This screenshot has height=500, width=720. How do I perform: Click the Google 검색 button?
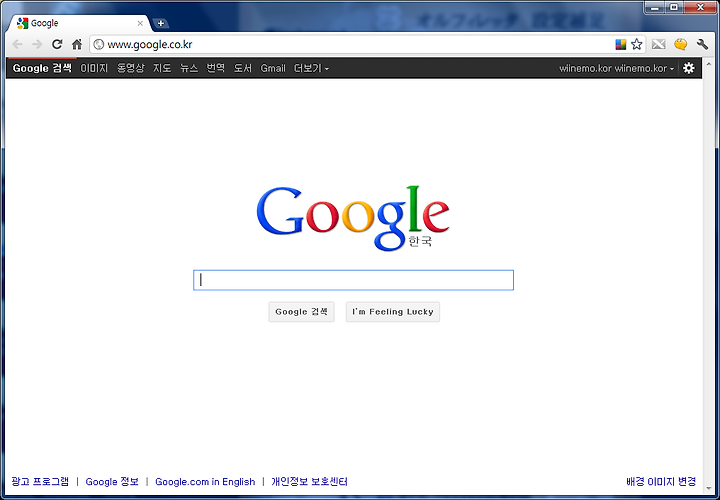point(301,312)
